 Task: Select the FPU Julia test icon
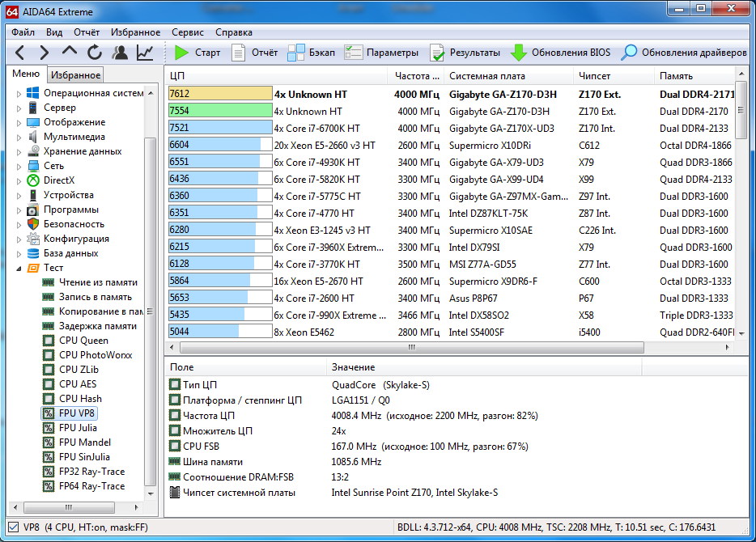(x=49, y=428)
